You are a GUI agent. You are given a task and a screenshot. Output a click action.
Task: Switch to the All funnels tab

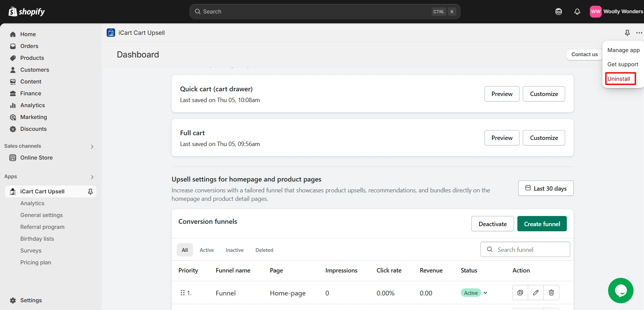(185, 250)
